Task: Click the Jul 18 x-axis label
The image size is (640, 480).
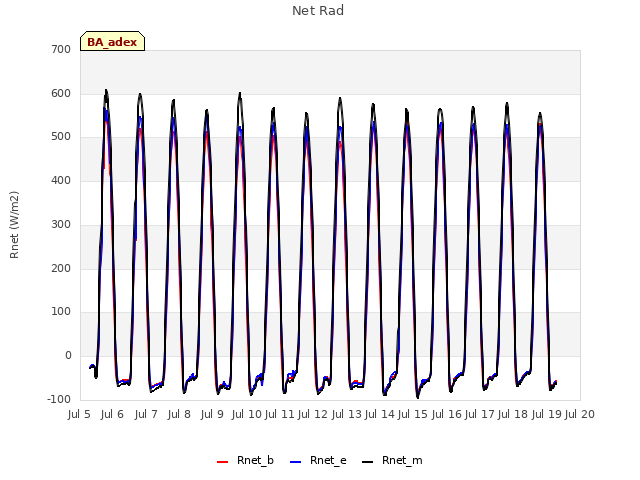Action: (x=513, y=414)
